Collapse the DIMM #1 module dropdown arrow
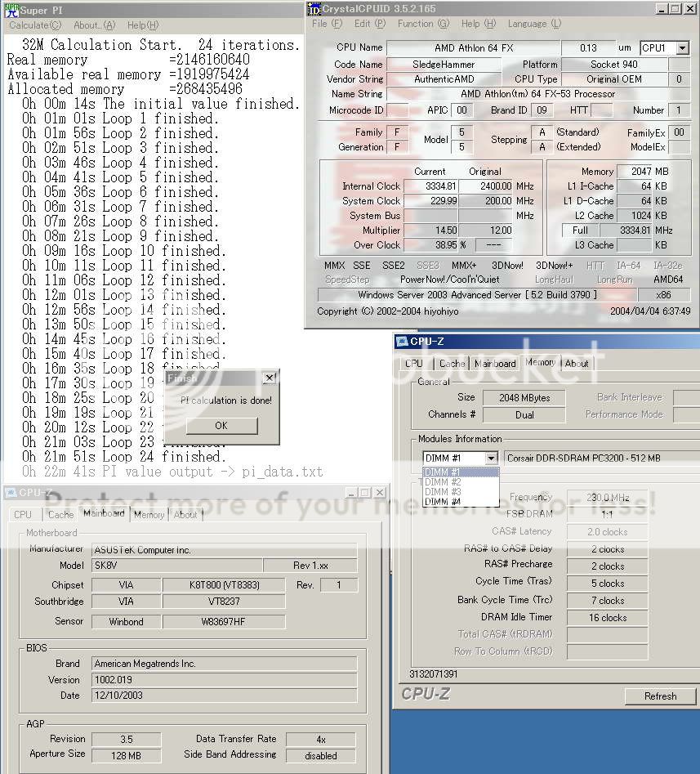 point(491,459)
